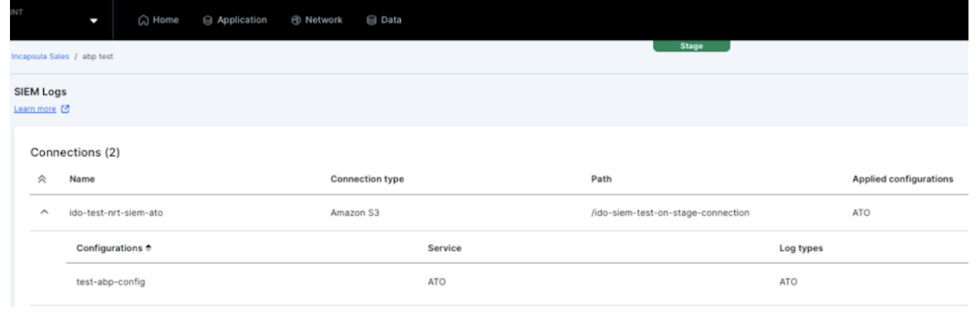Click the Path column header
Screen dimensions: 980x319
pos(601,179)
